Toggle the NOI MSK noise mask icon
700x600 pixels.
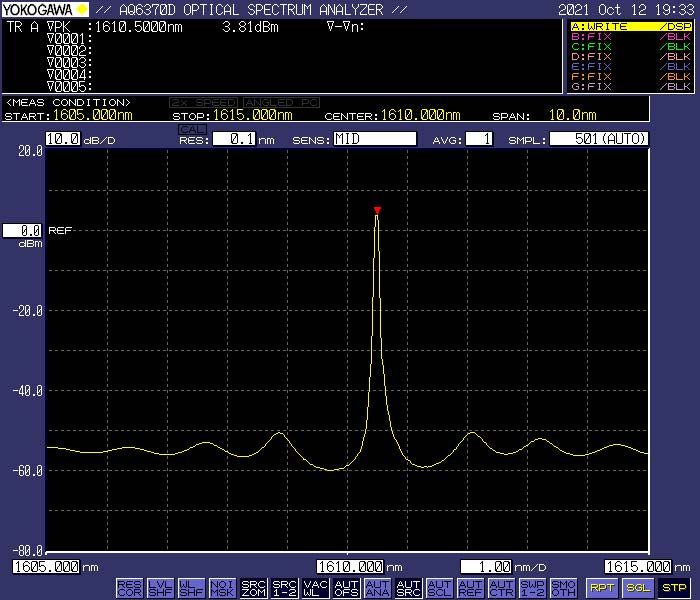pyautogui.click(x=222, y=587)
